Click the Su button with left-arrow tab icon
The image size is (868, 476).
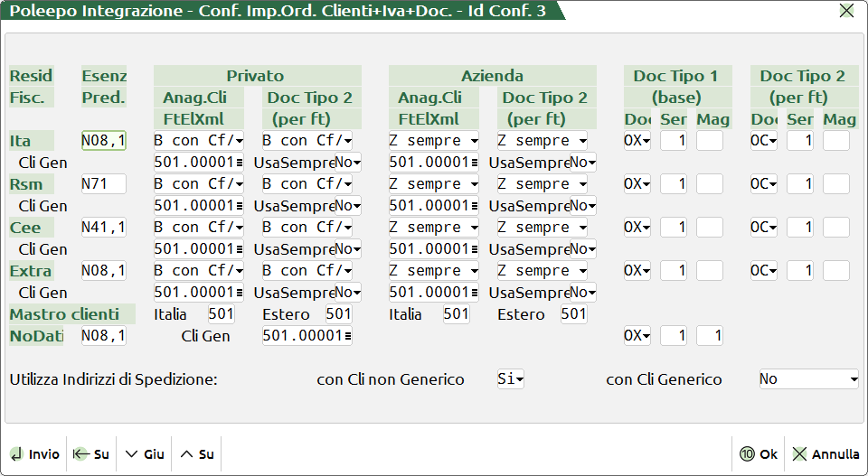[90, 454]
